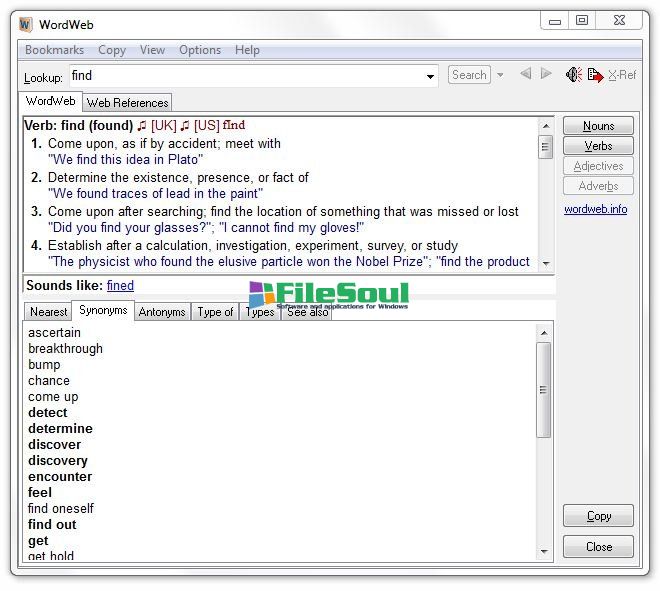Open the Bookmarks menu

click(55, 50)
